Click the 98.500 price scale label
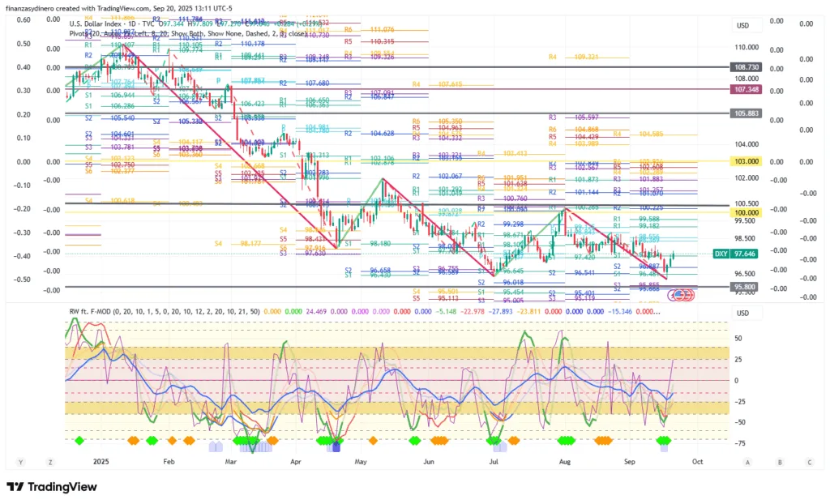Viewport: 830px width, 504px height. point(747,238)
